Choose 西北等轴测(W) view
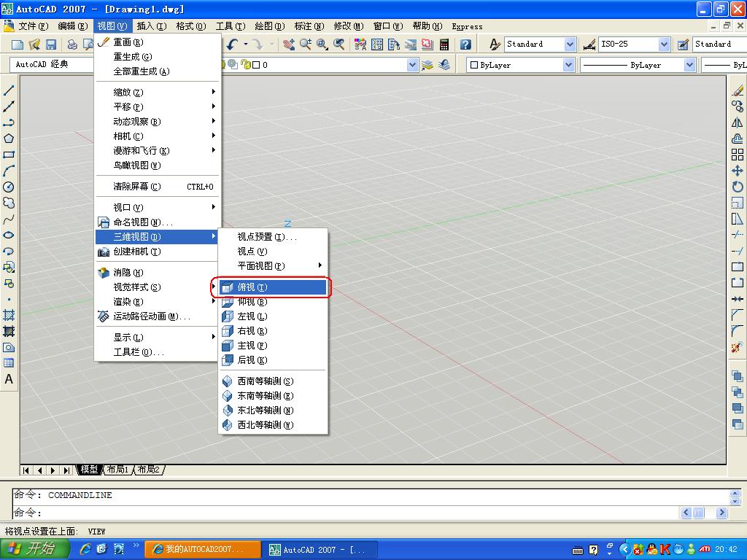This screenshot has width=747, height=560. [x=273, y=425]
